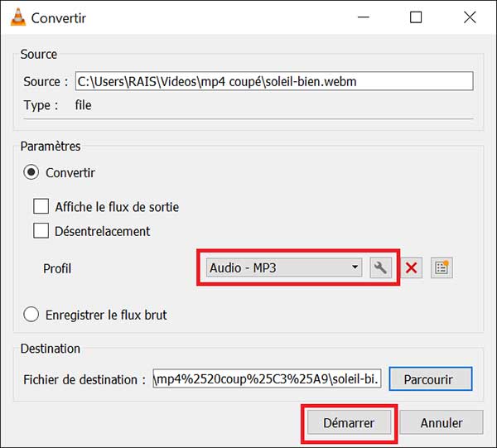
Task: Select the Convertir radio button
Action: 31,172
